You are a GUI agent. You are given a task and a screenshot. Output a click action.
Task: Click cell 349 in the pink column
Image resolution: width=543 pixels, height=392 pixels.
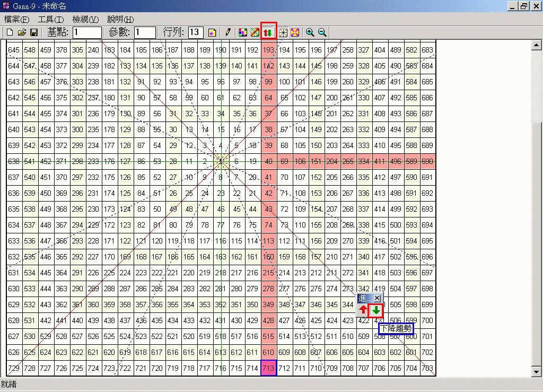coord(268,304)
